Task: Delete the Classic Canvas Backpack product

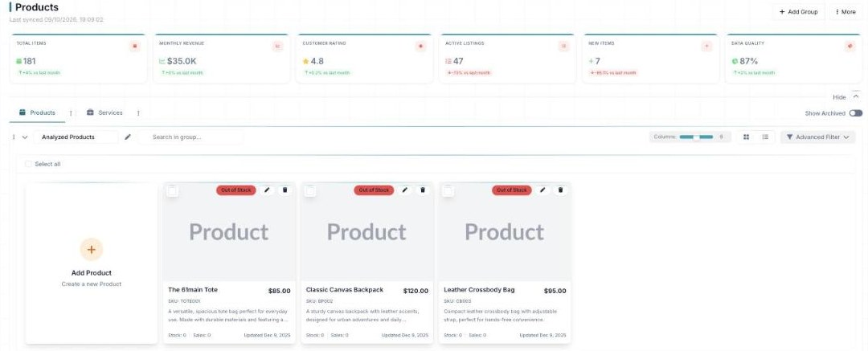Action: [423, 190]
